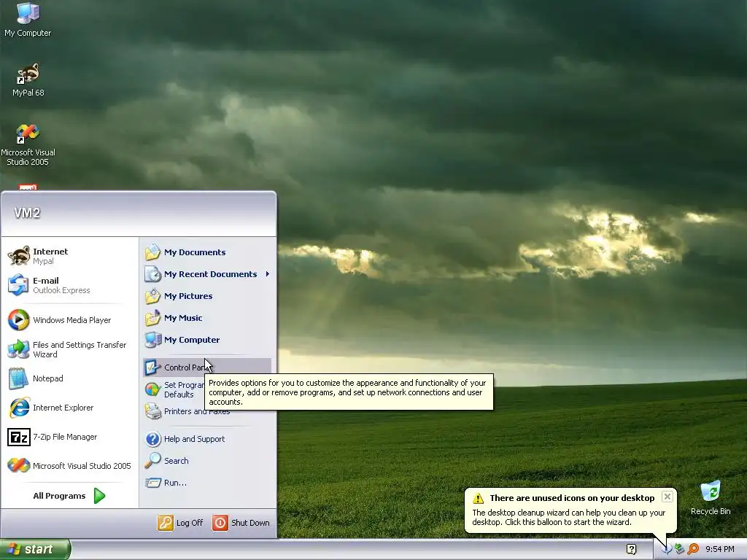Click the unused desktop icons balloon message

tap(568, 517)
